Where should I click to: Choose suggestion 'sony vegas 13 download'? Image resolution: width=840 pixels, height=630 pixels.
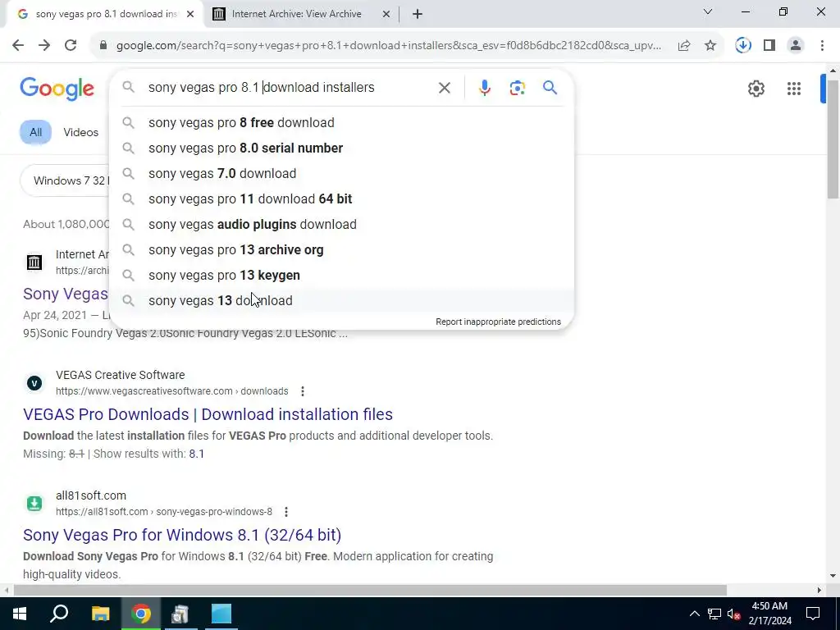click(x=341, y=301)
